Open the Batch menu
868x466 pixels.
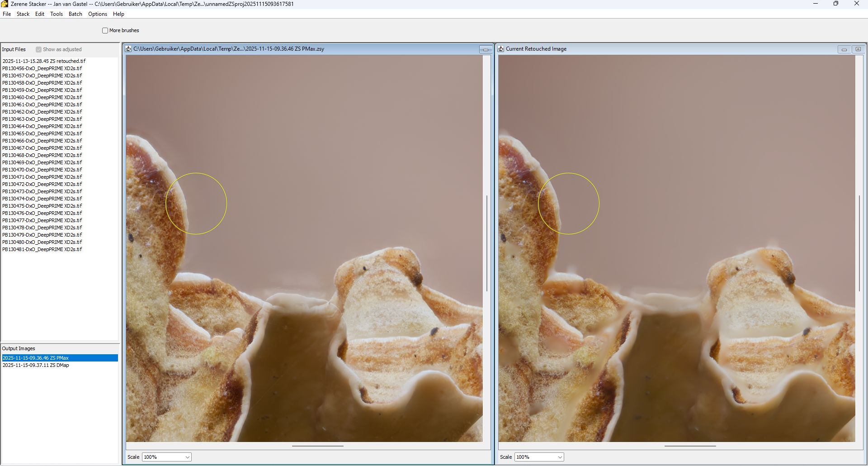[x=75, y=14]
